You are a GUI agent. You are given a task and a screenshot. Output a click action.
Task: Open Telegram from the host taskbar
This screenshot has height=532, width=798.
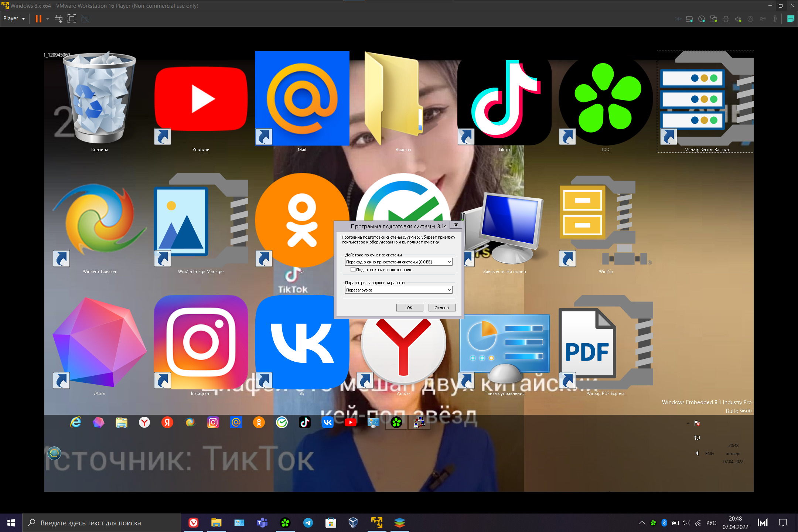(308, 523)
